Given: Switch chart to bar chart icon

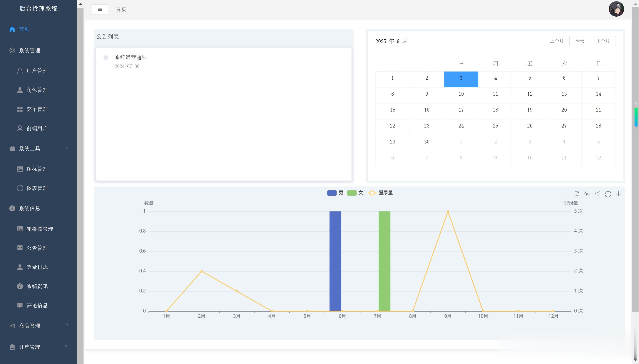Looking at the screenshot, I should click(597, 194).
